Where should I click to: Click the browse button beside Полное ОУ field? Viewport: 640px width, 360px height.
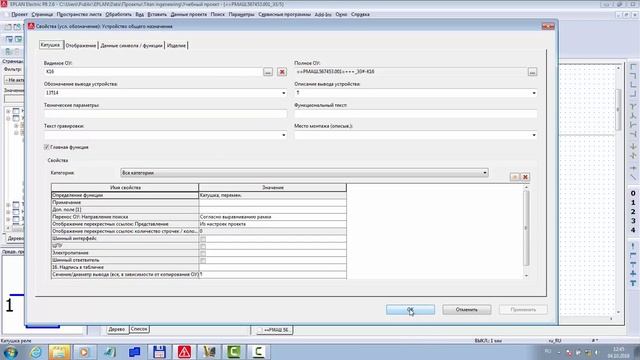tap(532, 72)
